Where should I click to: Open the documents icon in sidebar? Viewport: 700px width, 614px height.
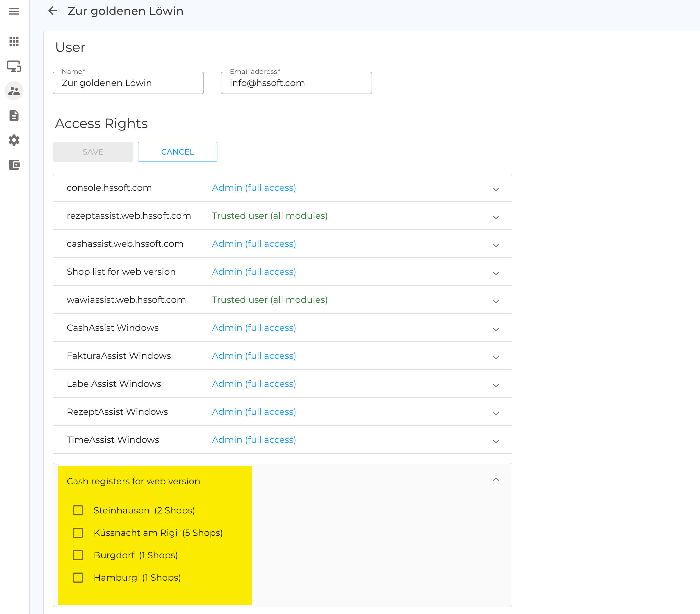[x=14, y=115]
